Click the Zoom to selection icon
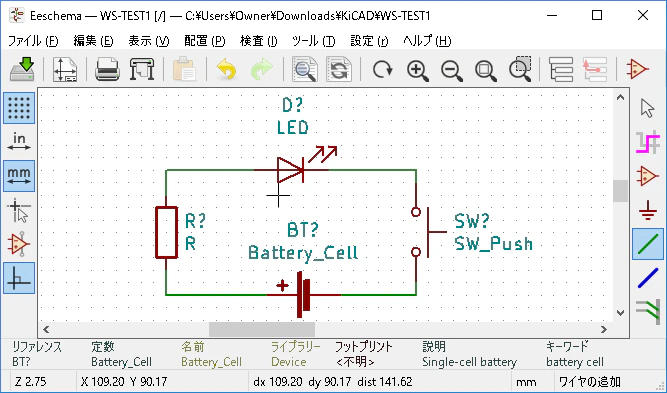Image resolution: width=667 pixels, height=393 pixels. click(x=521, y=69)
